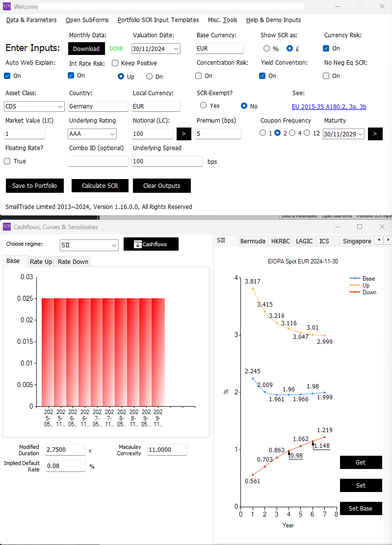This screenshot has width=392, height=545.
Task: Open the EU 2015-35 A180.2 link
Action: [x=329, y=106]
